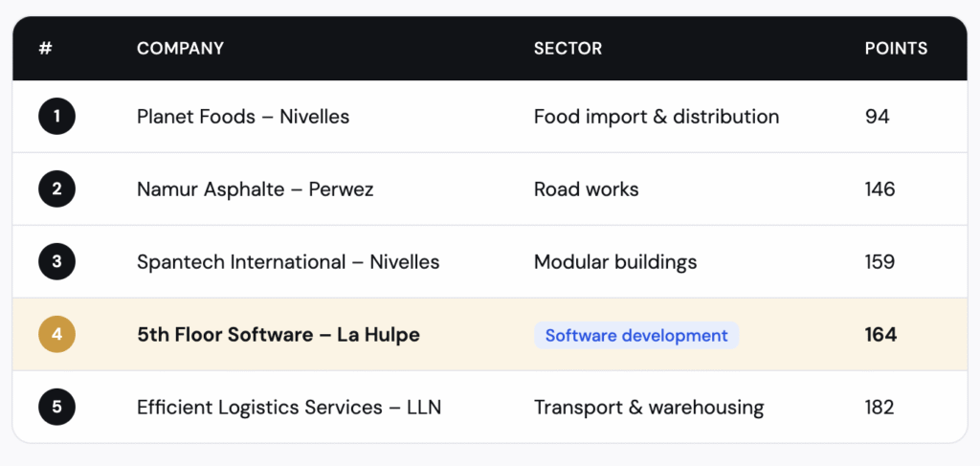
Task: Click the Modular buildings sector text
Action: (615, 262)
